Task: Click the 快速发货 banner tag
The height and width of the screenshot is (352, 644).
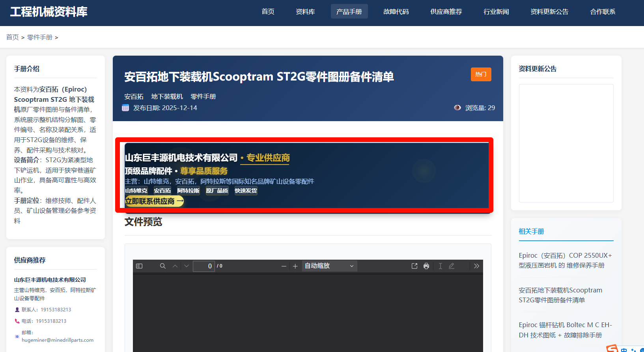Action: 246,191
